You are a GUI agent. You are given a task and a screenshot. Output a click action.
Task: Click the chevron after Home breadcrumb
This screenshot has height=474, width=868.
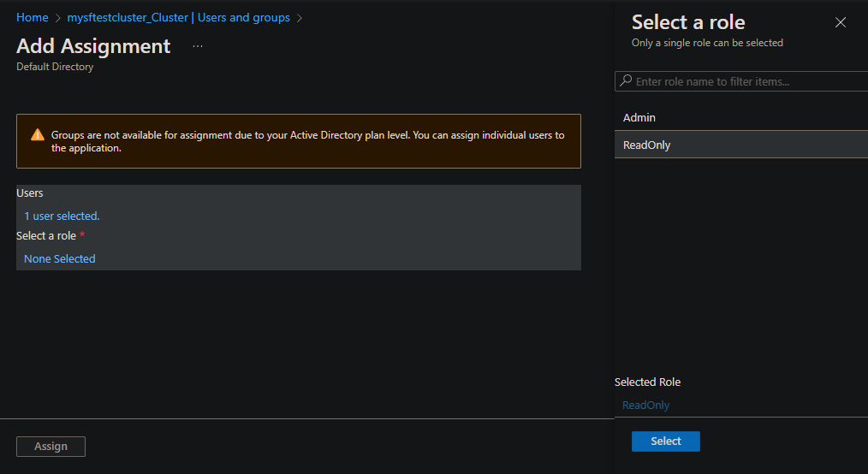[58, 17]
